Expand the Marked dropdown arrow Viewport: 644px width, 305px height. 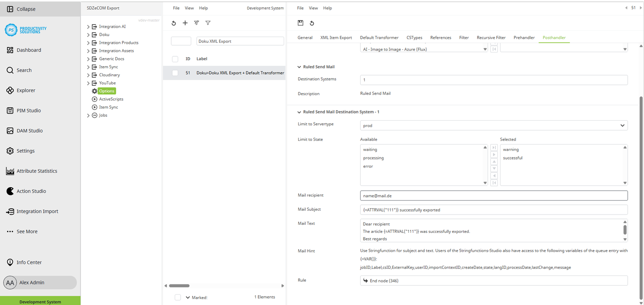point(188,297)
